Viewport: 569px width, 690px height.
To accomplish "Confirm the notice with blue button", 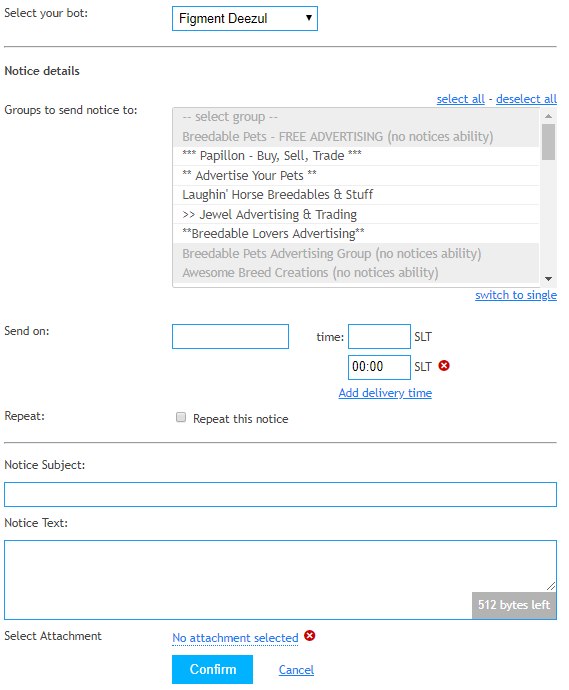I will (x=213, y=669).
